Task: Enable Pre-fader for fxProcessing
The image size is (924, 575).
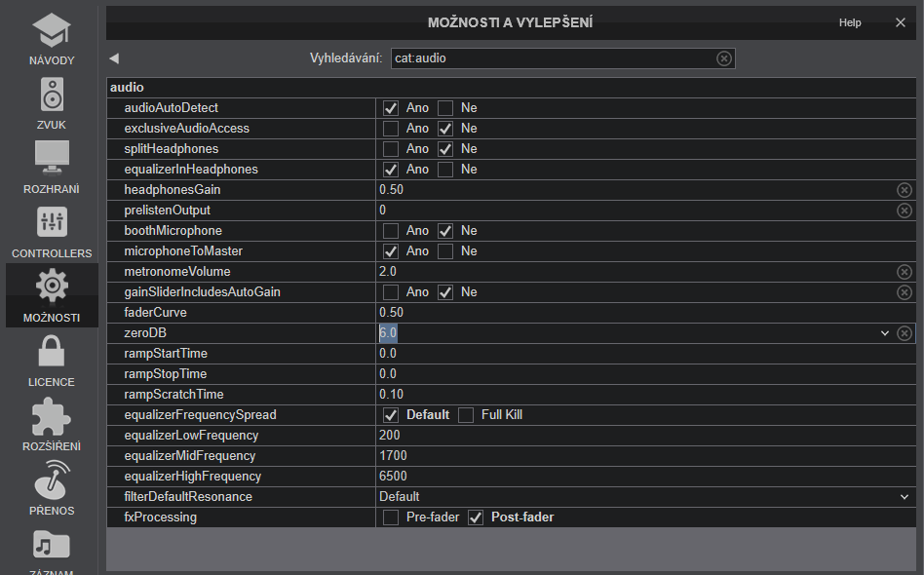Action: [391, 517]
